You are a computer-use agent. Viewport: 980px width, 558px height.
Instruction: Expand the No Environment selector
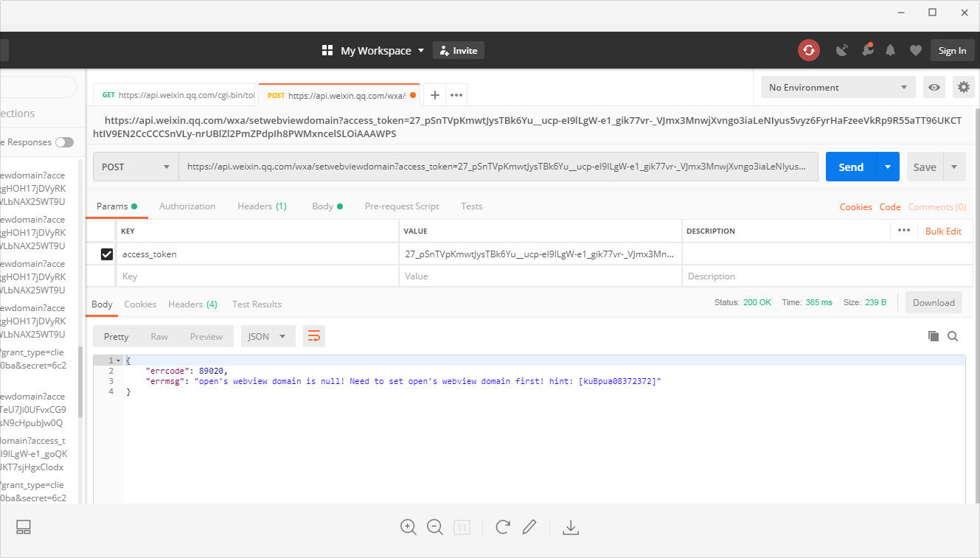pyautogui.click(x=838, y=87)
